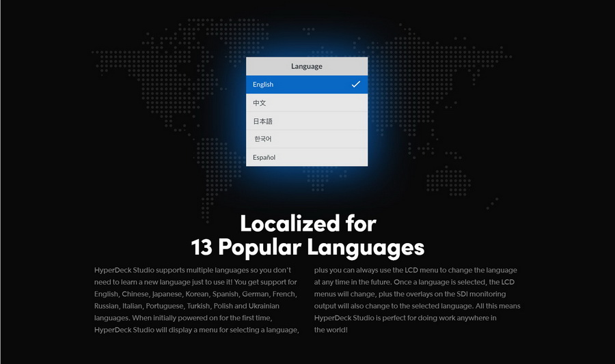Click the paragraph starting 'plus you can always'
The width and height of the screenshot is (615, 364).
[x=417, y=300]
